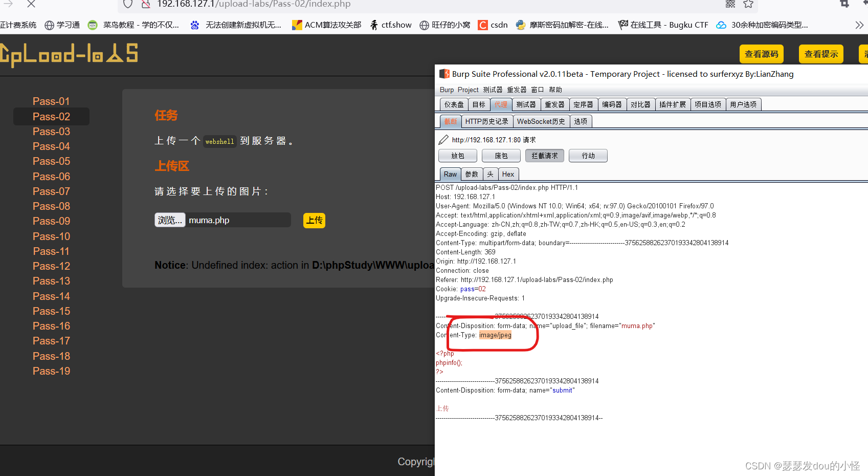Click the upload-labs logo
The height and width of the screenshot is (476, 868).
(69, 55)
